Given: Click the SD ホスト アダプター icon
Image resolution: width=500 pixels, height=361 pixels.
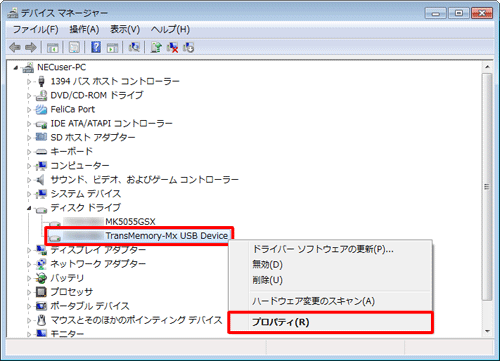Looking at the screenshot, I should pyautogui.click(x=41, y=137).
